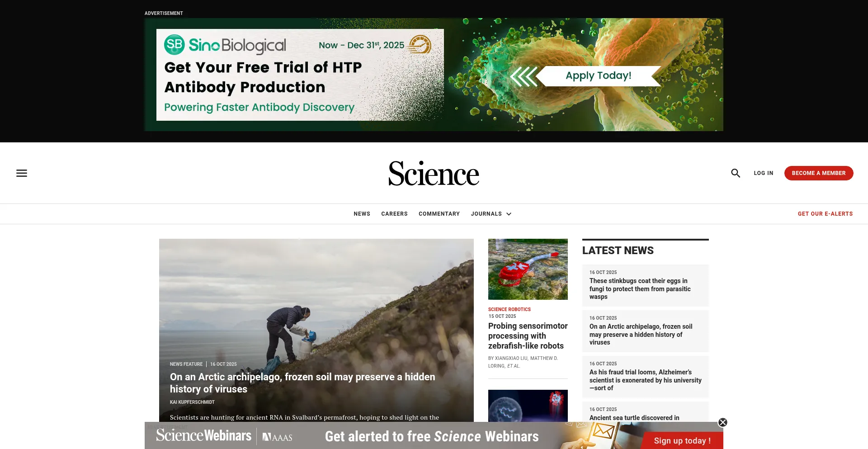Open the zebrafish-like robot thumbnail image
This screenshot has height=449, width=868.
coord(528,269)
